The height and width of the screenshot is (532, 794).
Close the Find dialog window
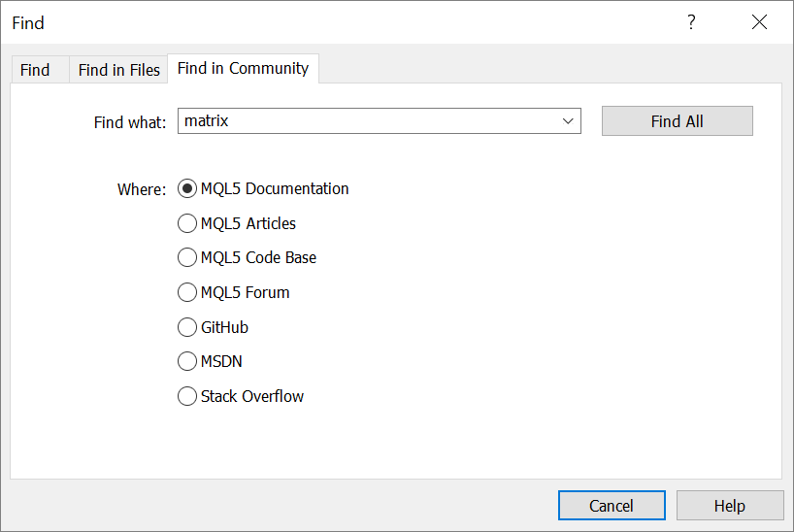(759, 22)
